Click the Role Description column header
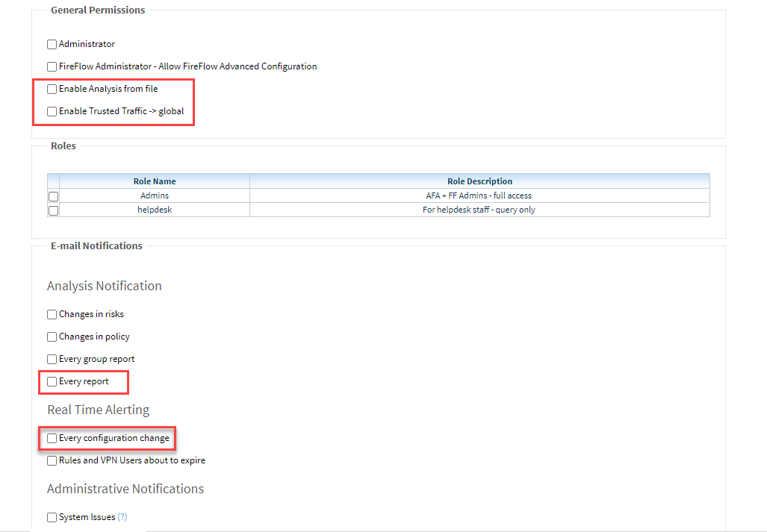 point(479,181)
